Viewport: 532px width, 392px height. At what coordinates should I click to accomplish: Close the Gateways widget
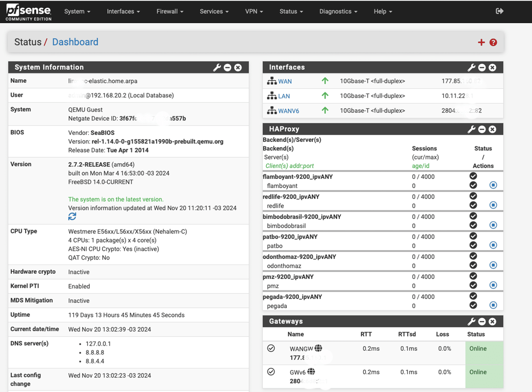click(x=492, y=322)
